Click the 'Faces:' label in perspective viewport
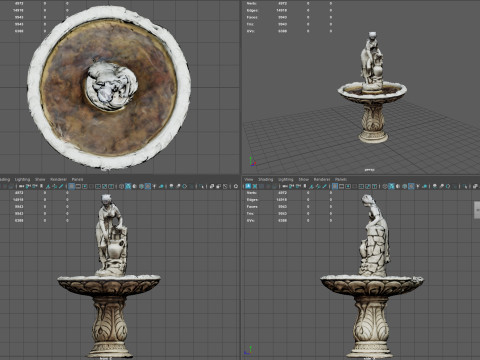Screen dimensions: 480x360 click(x=252, y=17)
